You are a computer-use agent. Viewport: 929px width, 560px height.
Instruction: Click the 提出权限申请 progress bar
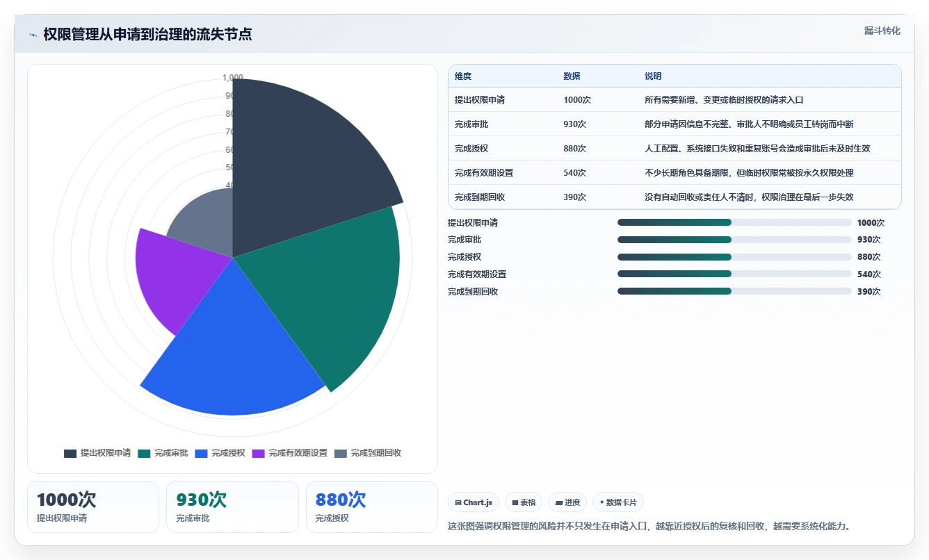[734, 222]
